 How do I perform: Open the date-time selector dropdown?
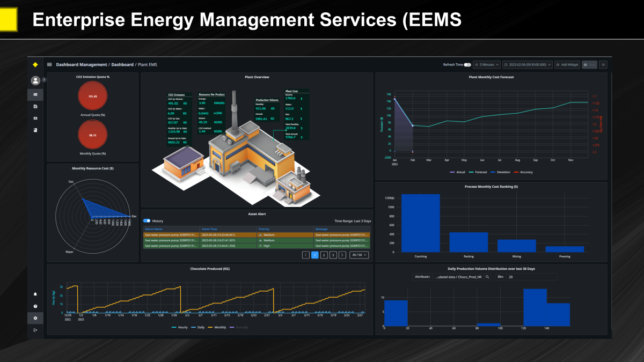point(527,64)
